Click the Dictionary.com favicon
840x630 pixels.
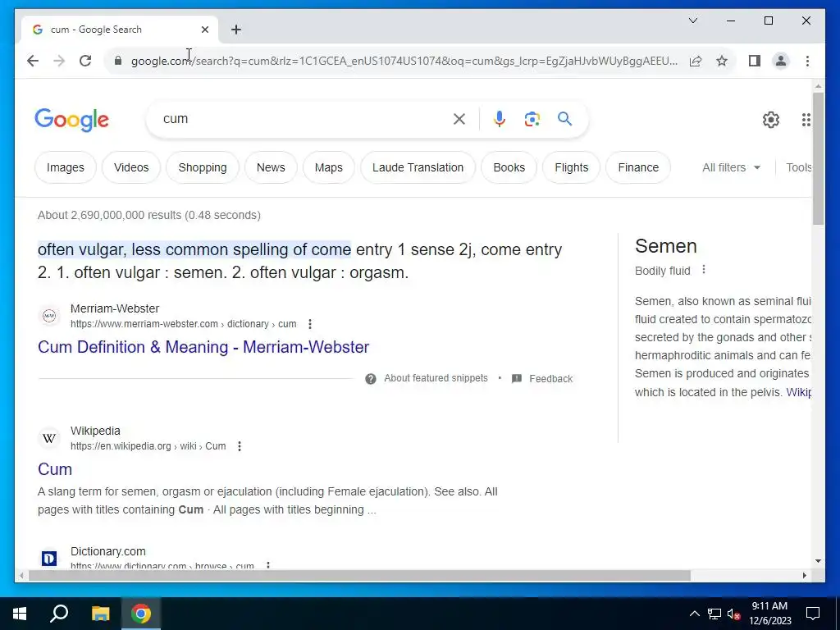(49, 559)
